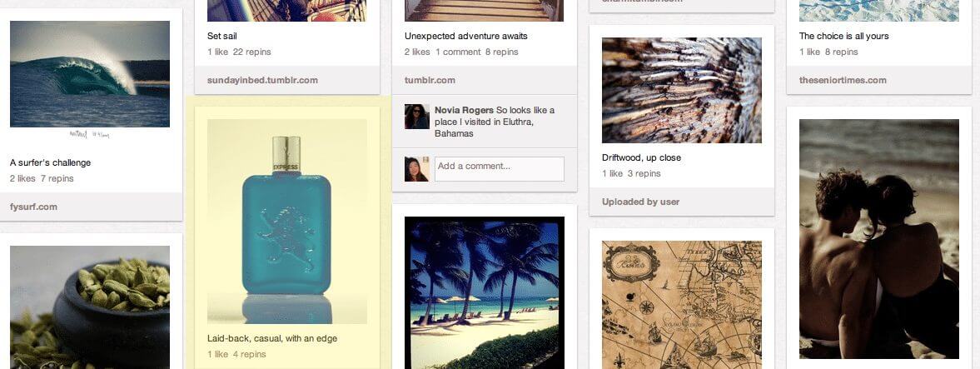Image resolution: width=980 pixels, height=369 pixels.
Task: Click '1 comment' under Unexpected adventure awaits
Action: click(x=458, y=52)
